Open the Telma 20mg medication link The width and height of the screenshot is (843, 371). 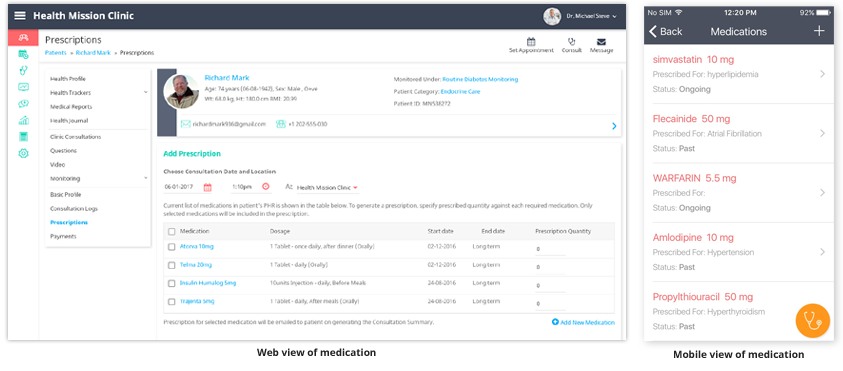196,265
